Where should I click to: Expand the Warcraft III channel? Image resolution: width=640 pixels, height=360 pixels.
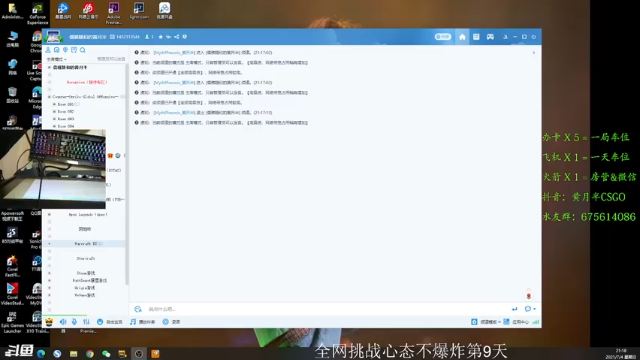[x=49, y=244]
